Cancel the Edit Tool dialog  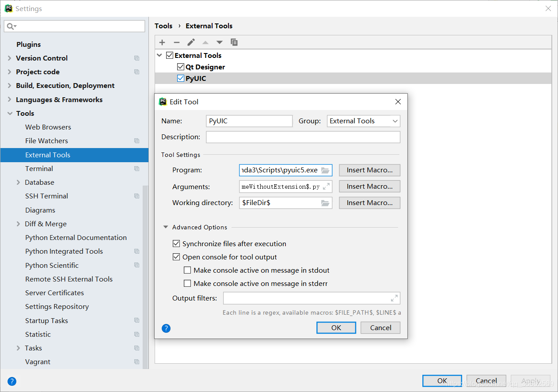[381, 327]
